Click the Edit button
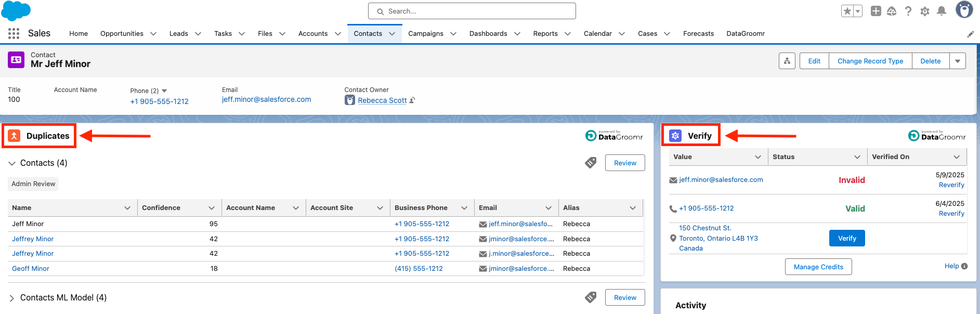The image size is (980, 314). [814, 61]
